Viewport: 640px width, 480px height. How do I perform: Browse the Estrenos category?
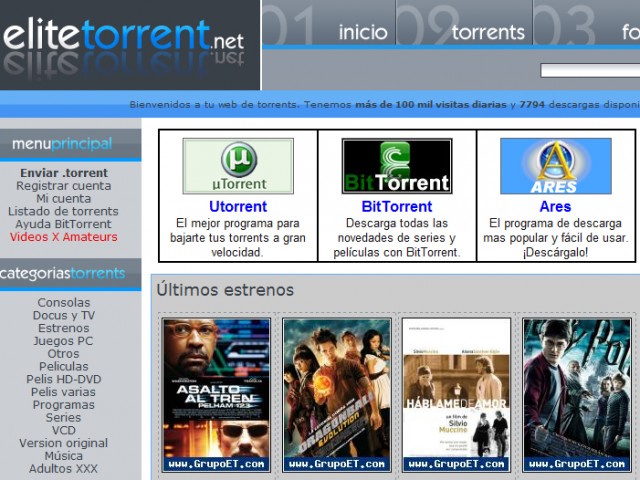click(64, 328)
